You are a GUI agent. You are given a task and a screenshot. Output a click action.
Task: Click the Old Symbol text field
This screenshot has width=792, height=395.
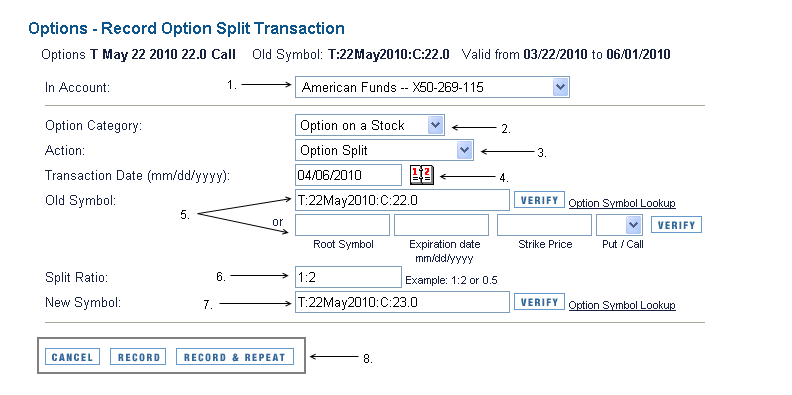[x=402, y=200]
